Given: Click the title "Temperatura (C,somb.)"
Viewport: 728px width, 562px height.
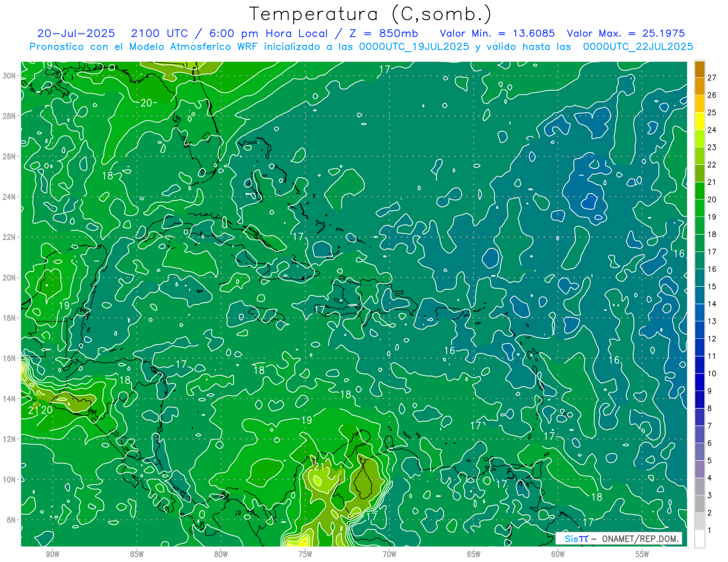Looking at the screenshot, I should [371, 13].
